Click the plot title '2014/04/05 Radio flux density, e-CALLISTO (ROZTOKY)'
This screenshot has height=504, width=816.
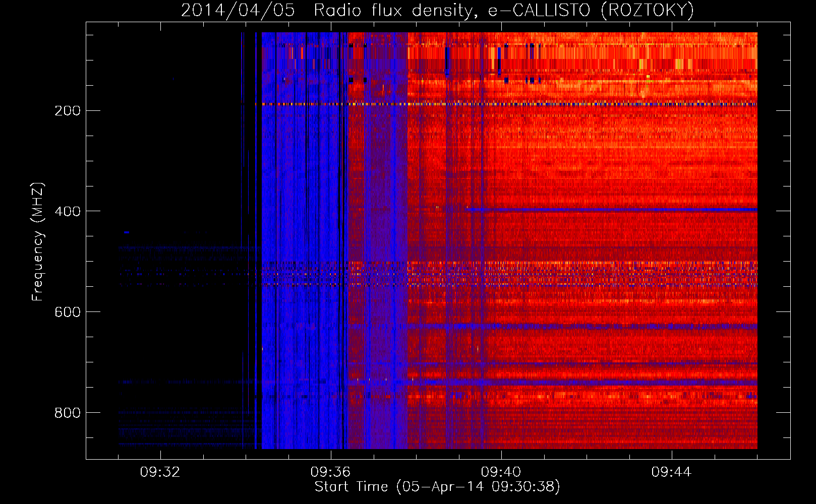[437, 10]
